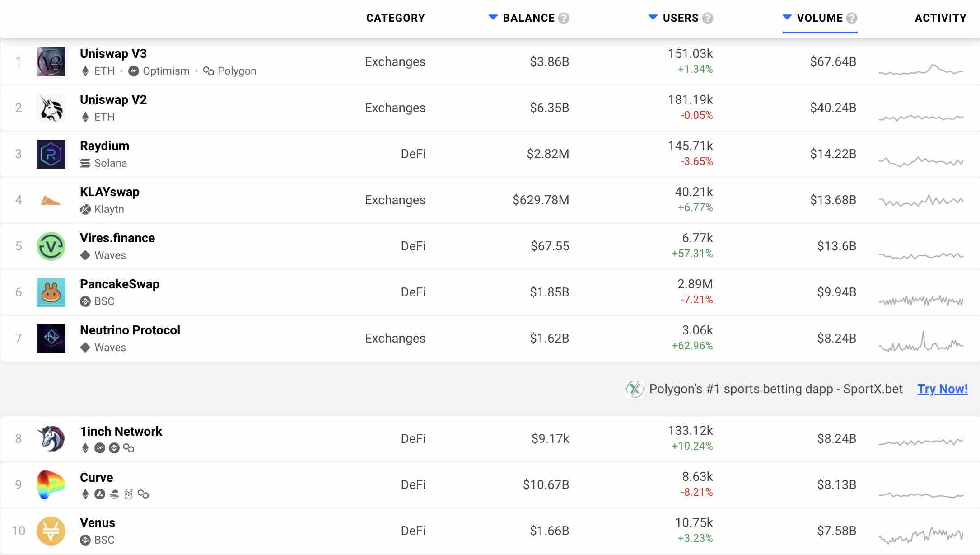Click the 1inch Network unicorn logo
This screenshot has width=980, height=555.
tap(51, 439)
